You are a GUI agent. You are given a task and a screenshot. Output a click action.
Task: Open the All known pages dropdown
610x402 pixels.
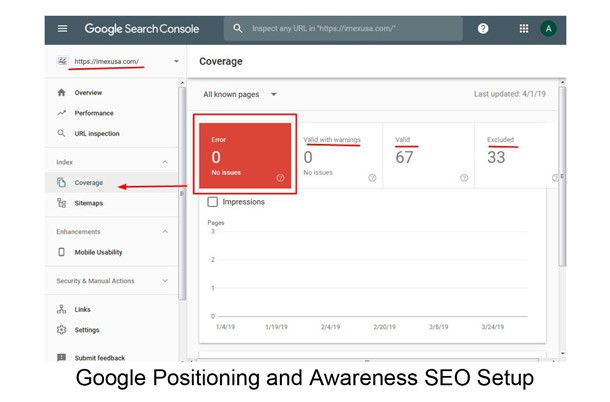point(240,94)
